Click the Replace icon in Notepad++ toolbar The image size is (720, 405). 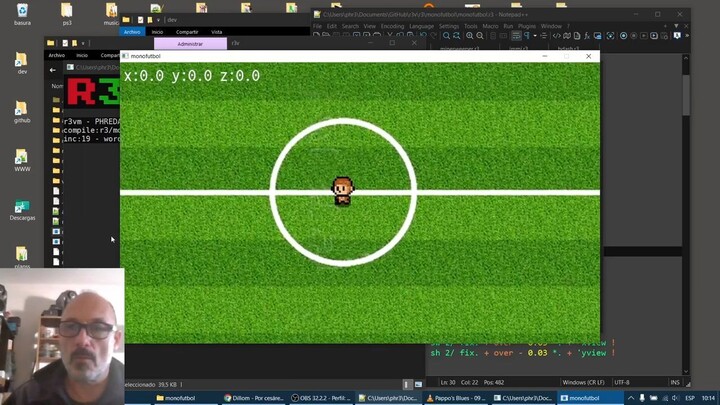click(456, 36)
